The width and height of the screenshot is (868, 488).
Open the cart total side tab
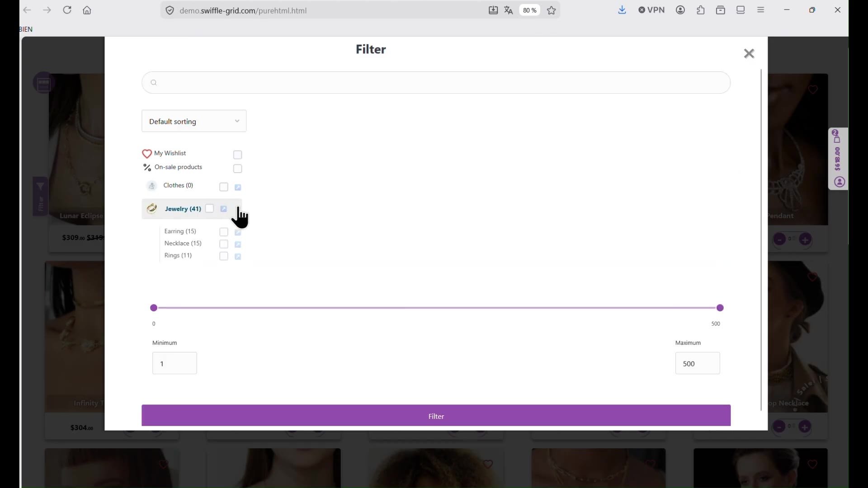click(839, 159)
